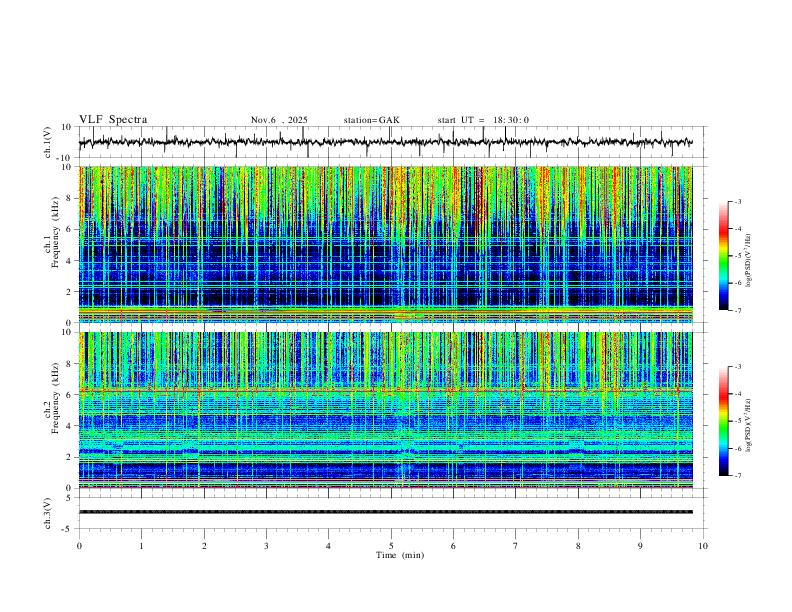792x612 pixels.
Task: Click the time axis tick label '6'
Action: coord(453,546)
